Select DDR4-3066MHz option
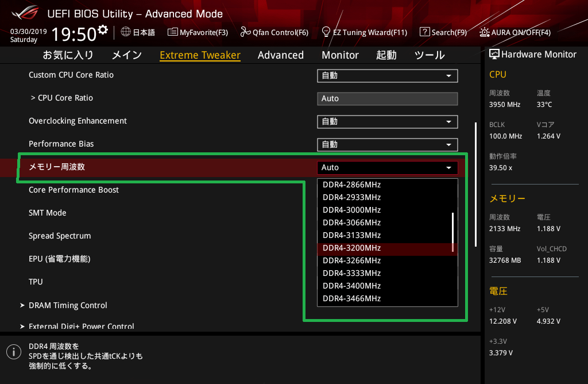 point(388,222)
